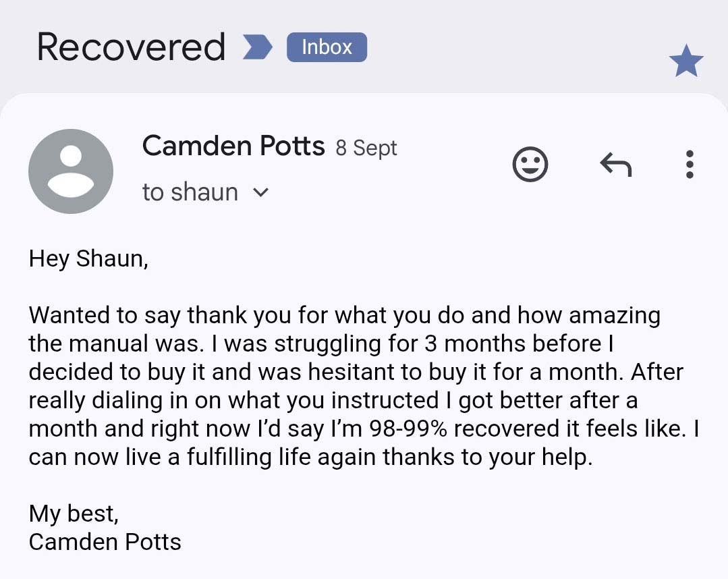
Task: Click the "Recovered" subject title
Action: pos(131,47)
